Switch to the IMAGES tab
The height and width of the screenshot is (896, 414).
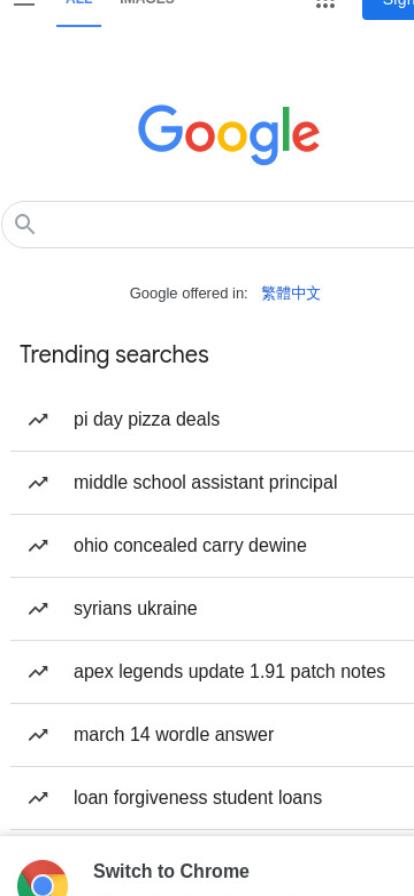pyautogui.click(x=147, y=3)
